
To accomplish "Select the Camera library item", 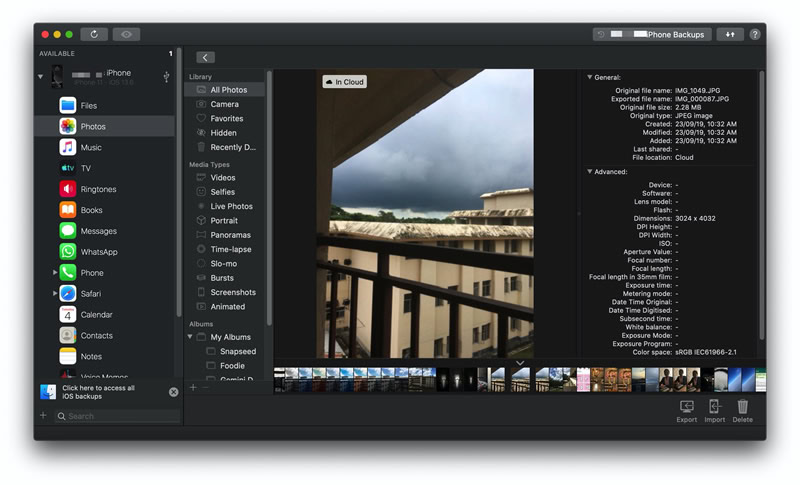I will 224,104.
